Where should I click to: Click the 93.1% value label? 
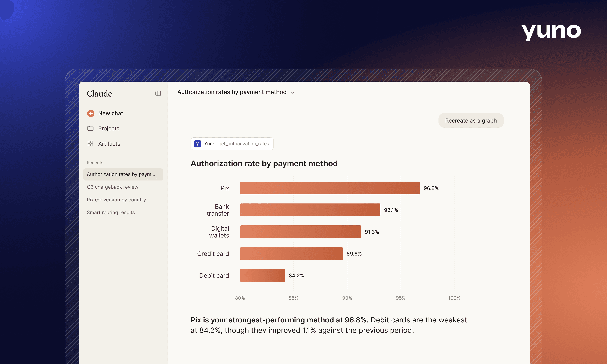point(391,210)
